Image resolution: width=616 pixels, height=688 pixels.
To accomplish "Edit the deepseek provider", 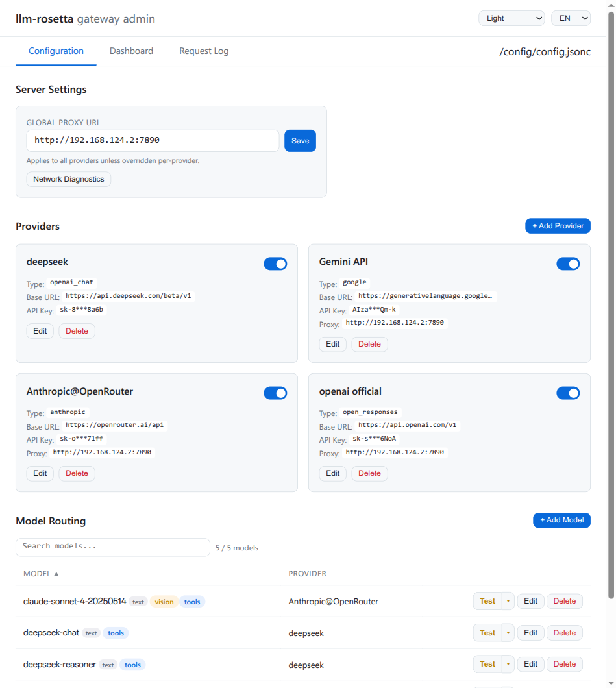I will point(40,331).
